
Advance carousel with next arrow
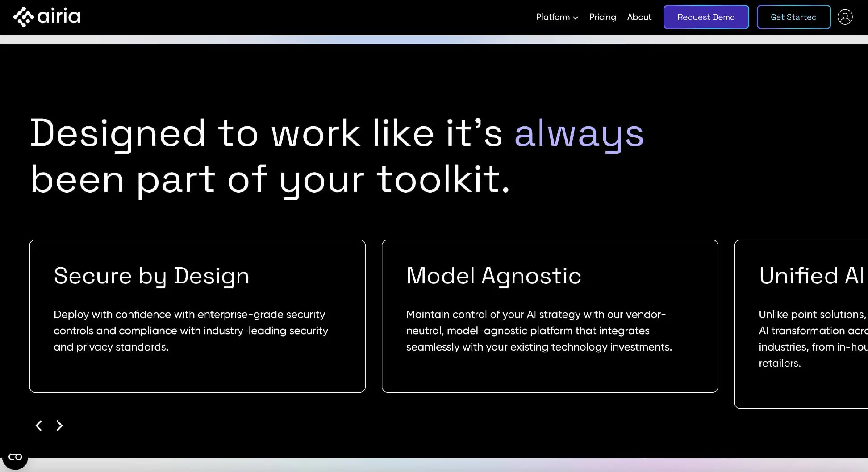pyautogui.click(x=59, y=426)
